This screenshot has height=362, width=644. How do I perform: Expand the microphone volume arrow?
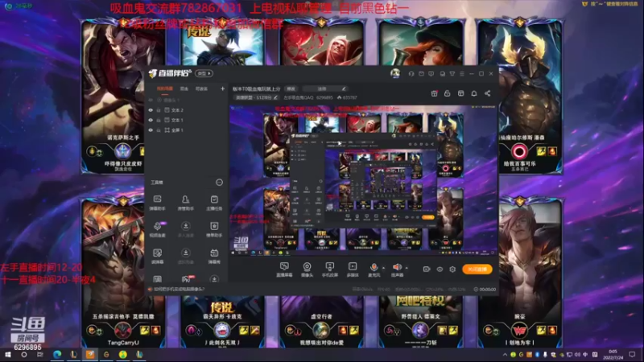[x=384, y=268]
